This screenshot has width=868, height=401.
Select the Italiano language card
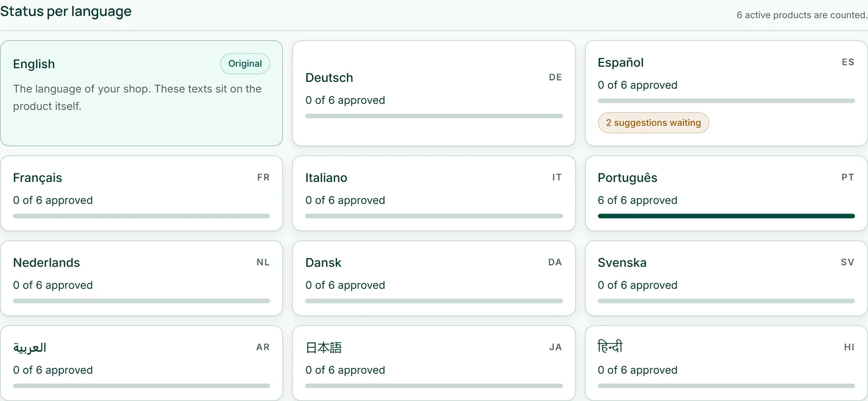pos(433,193)
